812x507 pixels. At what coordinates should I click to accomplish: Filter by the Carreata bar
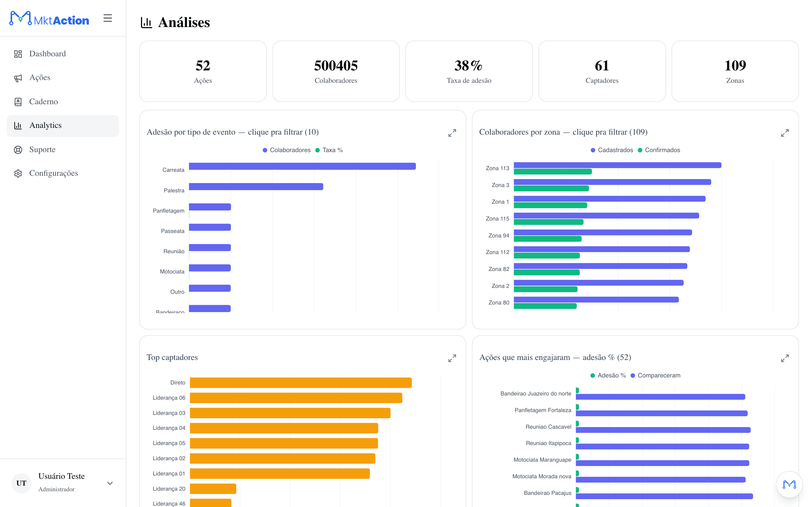pos(302,166)
